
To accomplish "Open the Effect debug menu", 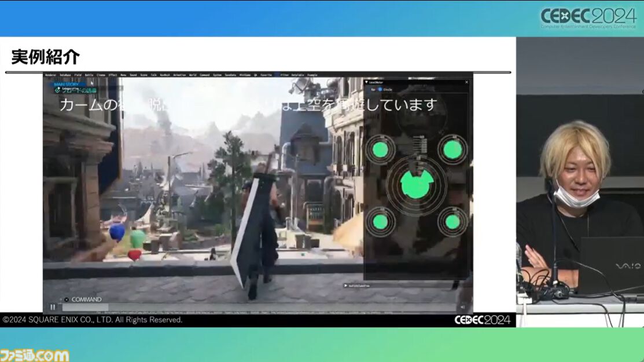I will coord(113,75).
